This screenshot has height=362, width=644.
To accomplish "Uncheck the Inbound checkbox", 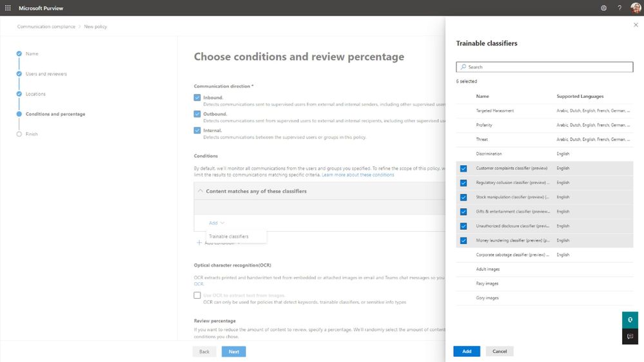I will [197, 98].
